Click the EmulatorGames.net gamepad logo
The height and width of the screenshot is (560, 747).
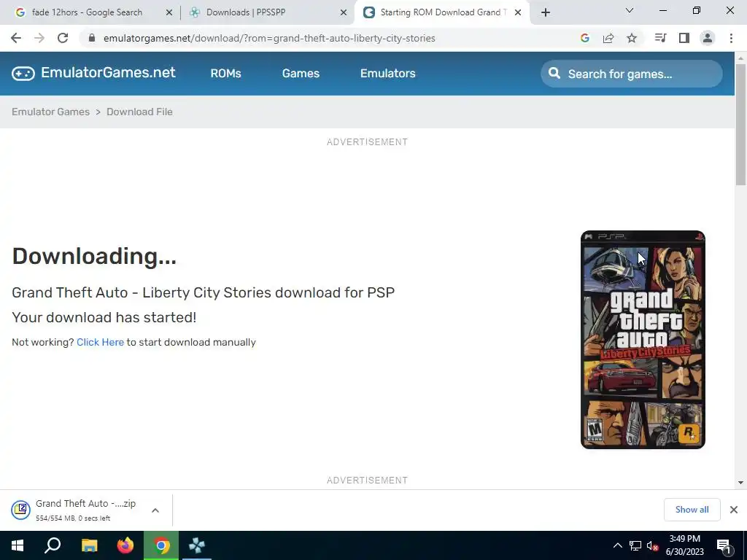point(23,74)
